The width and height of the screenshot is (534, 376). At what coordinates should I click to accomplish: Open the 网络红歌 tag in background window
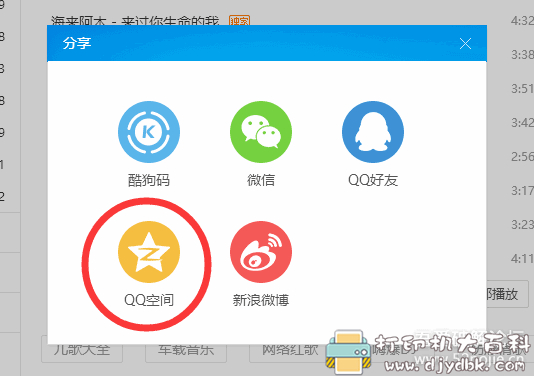point(290,350)
